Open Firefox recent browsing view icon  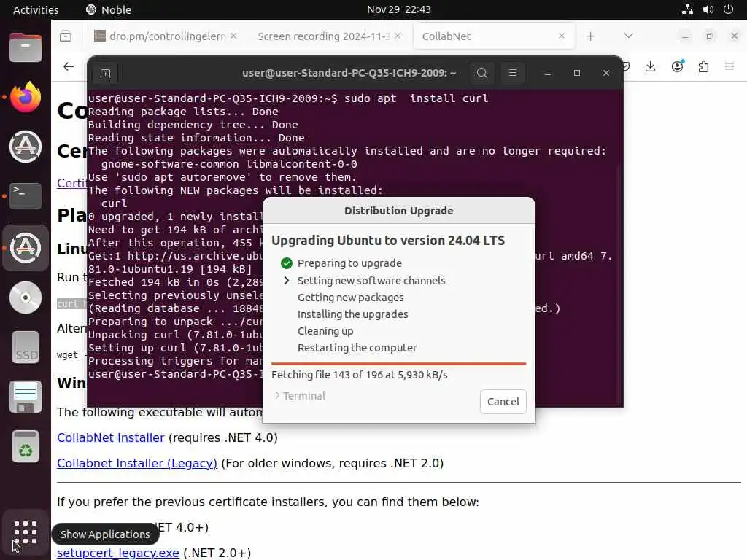tap(66, 36)
